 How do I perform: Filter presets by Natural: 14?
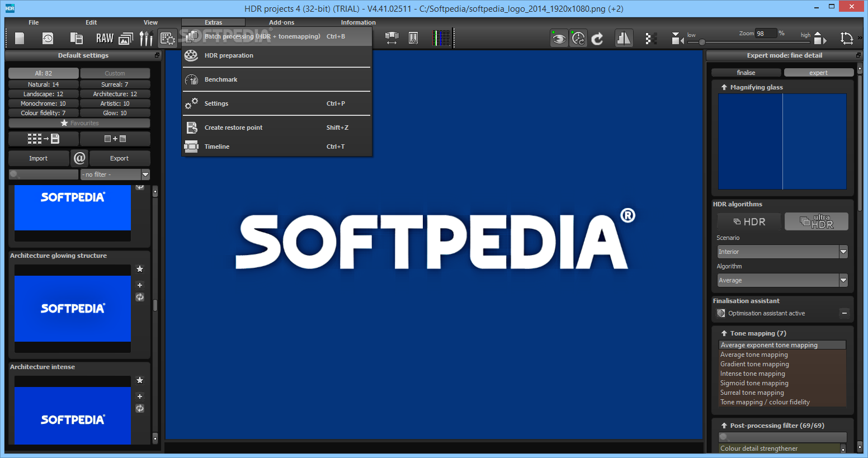tap(44, 84)
